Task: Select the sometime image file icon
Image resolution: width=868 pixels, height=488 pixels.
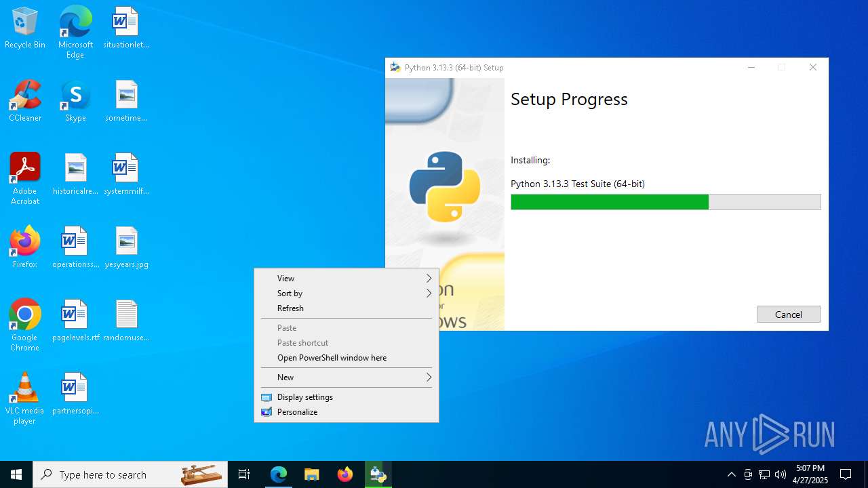Action: (126, 102)
